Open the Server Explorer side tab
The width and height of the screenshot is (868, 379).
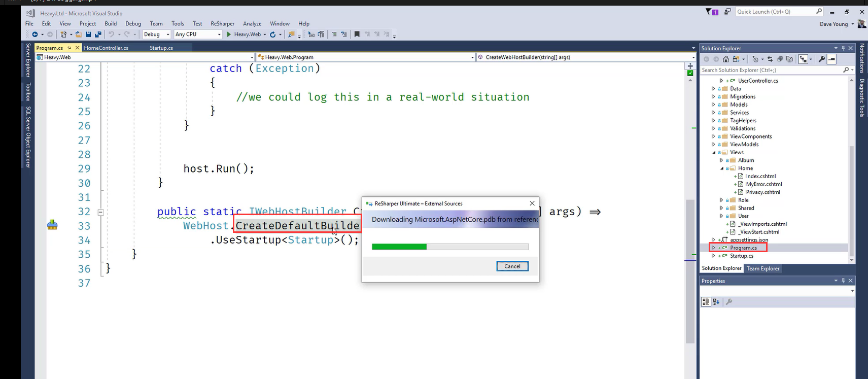click(x=28, y=60)
